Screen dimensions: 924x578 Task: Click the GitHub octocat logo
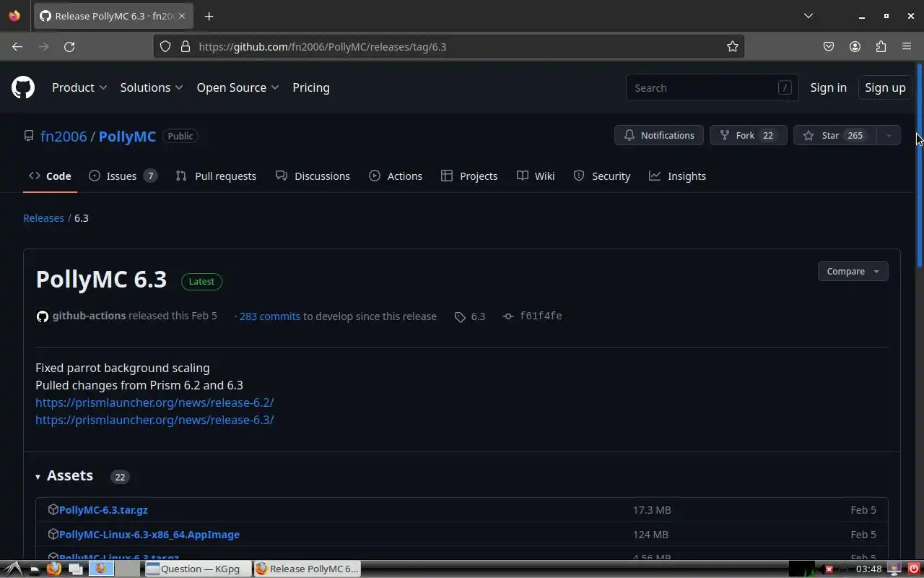point(23,87)
